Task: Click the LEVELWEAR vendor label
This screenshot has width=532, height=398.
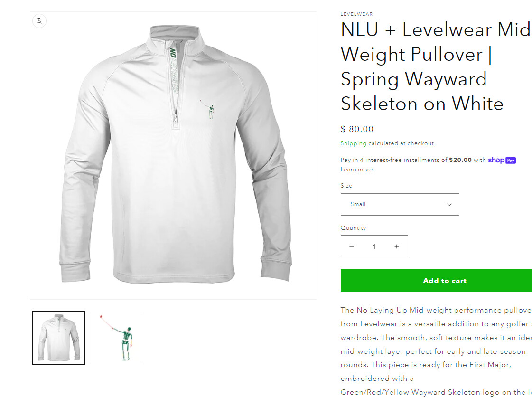Action: tap(356, 14)
